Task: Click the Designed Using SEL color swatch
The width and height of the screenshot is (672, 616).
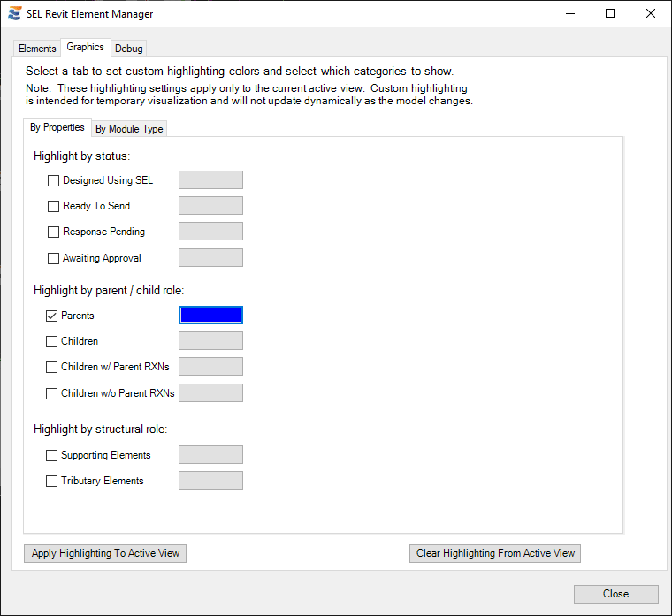Action: [x=210, y=180]
